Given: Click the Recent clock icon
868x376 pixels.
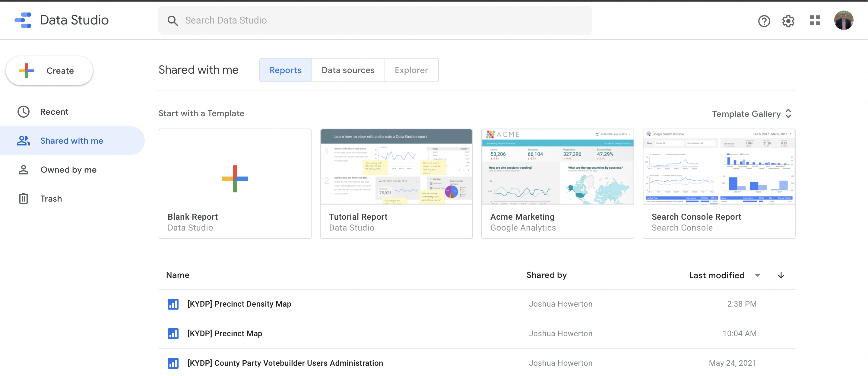Looking at the screenshot, I should 23,112.
